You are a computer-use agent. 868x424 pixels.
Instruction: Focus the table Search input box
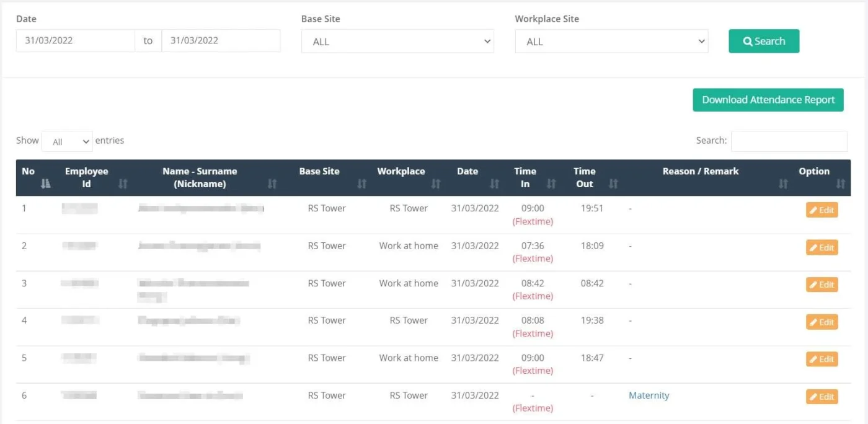tap(789, 141)
